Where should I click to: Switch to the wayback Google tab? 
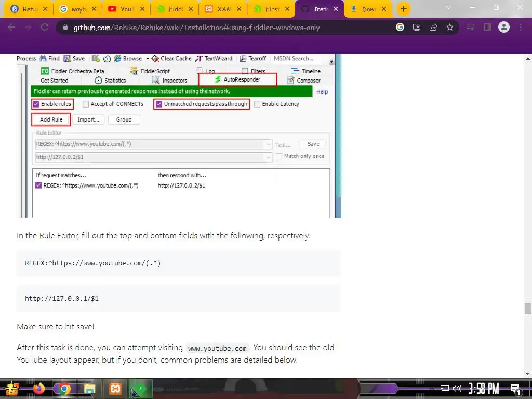[x=78, y=9]
